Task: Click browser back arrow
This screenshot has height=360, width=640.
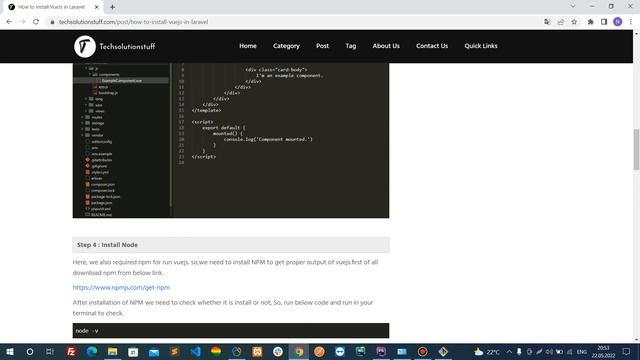Action: coord(9,22)
